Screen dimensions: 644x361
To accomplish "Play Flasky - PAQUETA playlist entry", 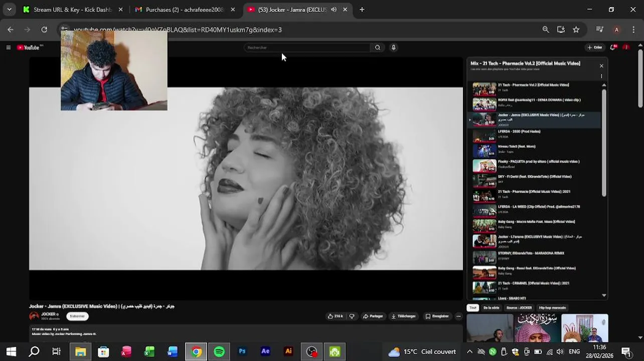I will [x=534, y=165].
